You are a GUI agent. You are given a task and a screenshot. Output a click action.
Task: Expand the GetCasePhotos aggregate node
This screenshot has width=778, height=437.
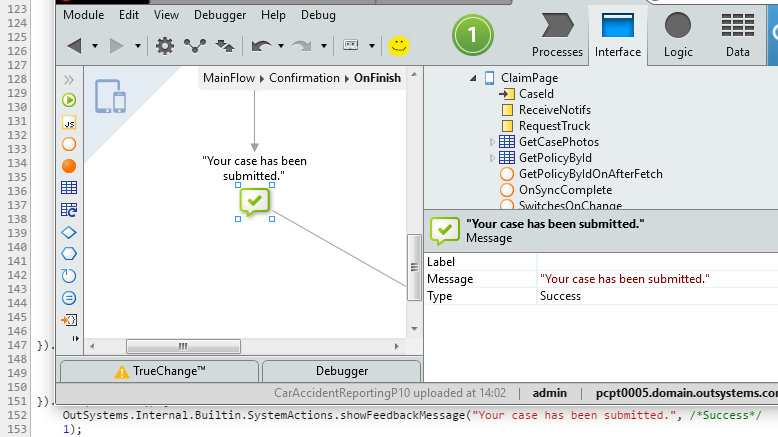492,142
